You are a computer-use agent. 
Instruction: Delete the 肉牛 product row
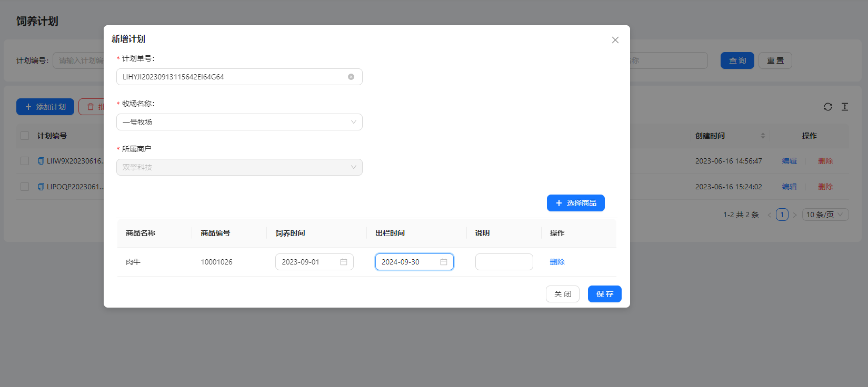coord(557,262)
